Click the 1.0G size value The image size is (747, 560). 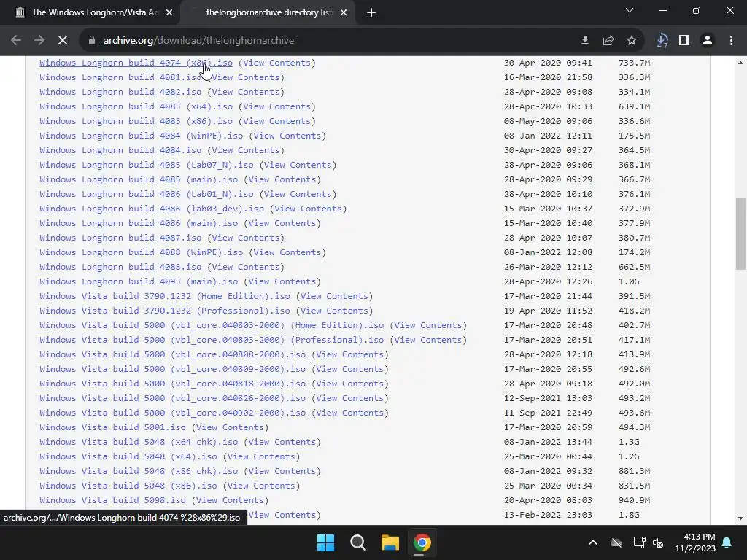point(629,281)
